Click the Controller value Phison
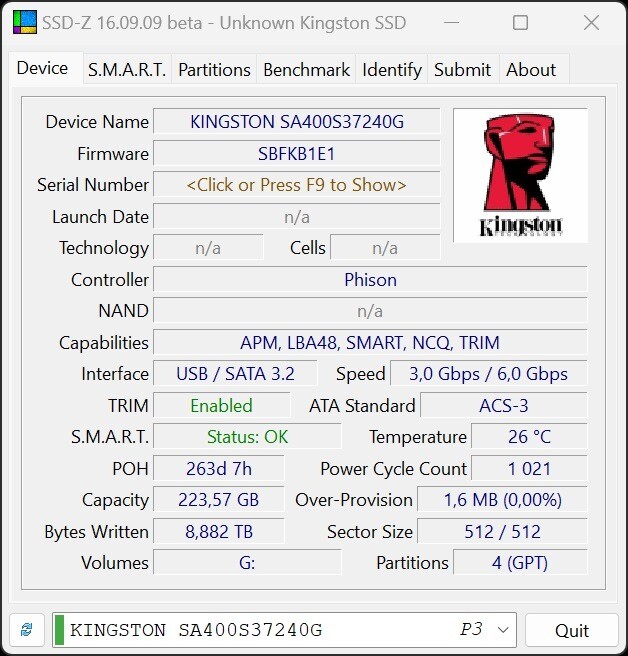The width and height of the screenshot is (628, 656). tap(370, 279)
